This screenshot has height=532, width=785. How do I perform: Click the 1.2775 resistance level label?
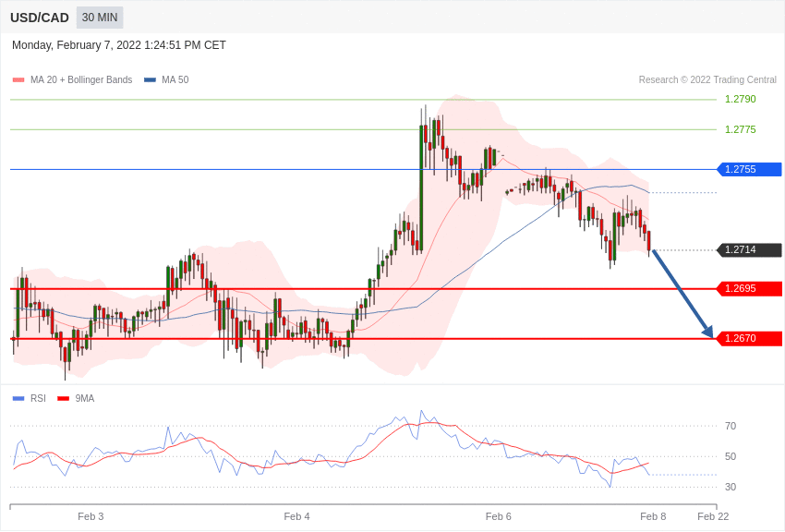coord(741,129)
